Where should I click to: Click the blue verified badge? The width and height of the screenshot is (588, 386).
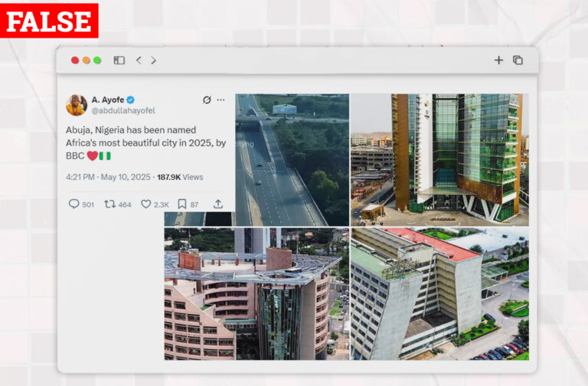130,100
